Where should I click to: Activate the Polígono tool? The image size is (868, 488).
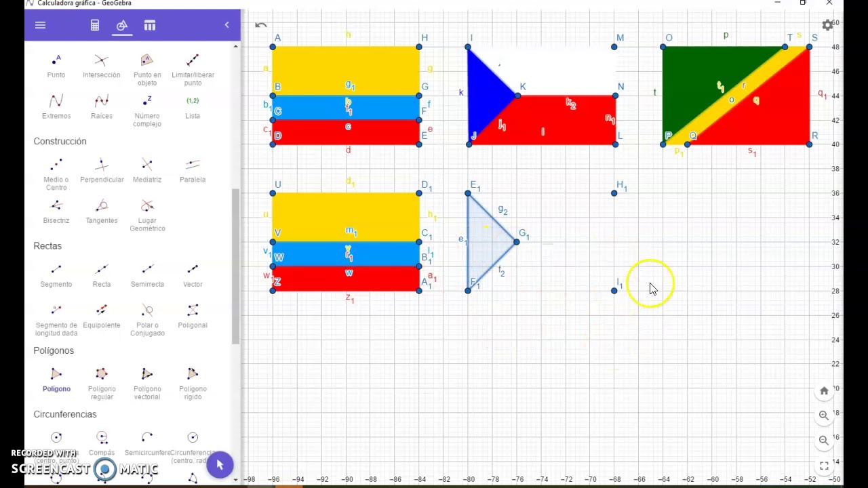[x=56, y=380]
